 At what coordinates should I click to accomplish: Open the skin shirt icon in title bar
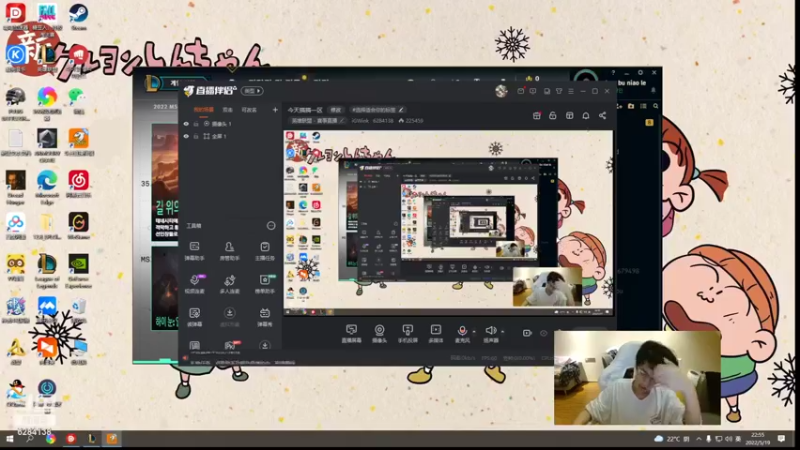click(x=559, y=91)
